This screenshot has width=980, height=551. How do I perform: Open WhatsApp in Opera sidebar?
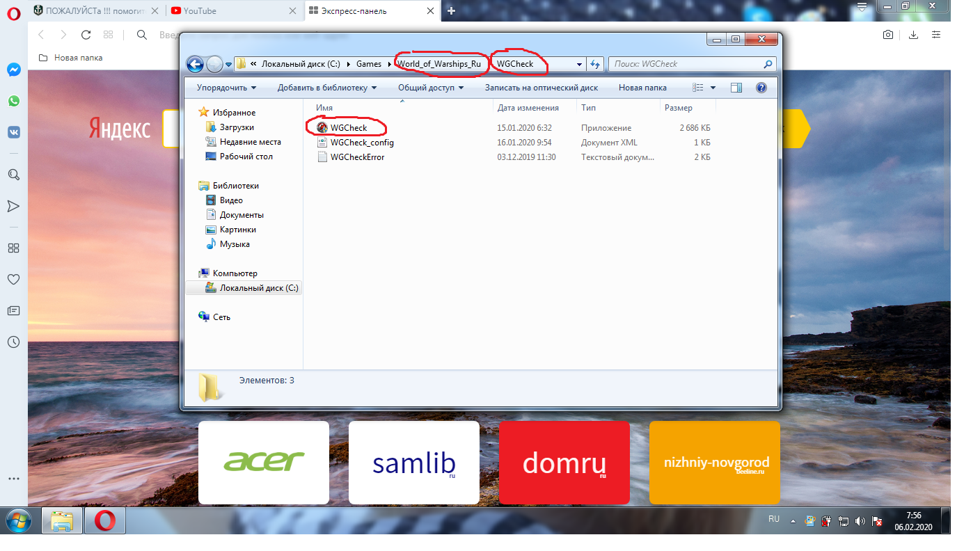pyautogui.click(x=13, y=101)
